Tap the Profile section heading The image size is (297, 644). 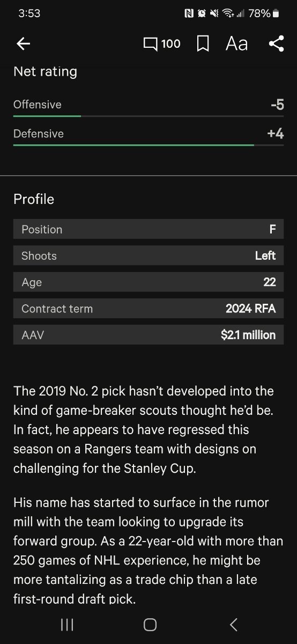click(x=34, y=199)
